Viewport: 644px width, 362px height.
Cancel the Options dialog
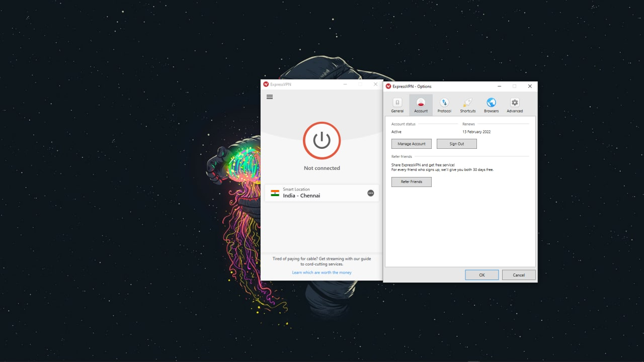point(519,275)
